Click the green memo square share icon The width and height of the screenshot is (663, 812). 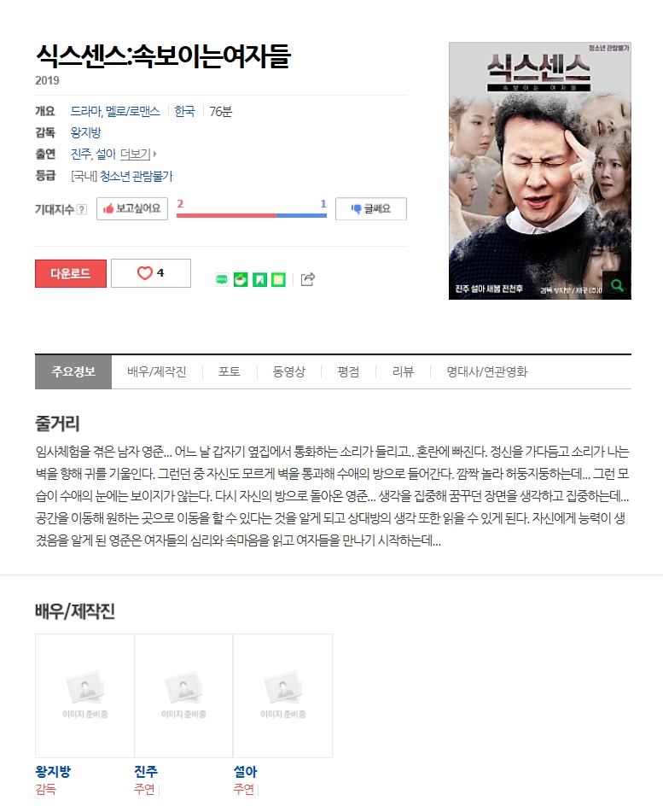tap(278, 280)
